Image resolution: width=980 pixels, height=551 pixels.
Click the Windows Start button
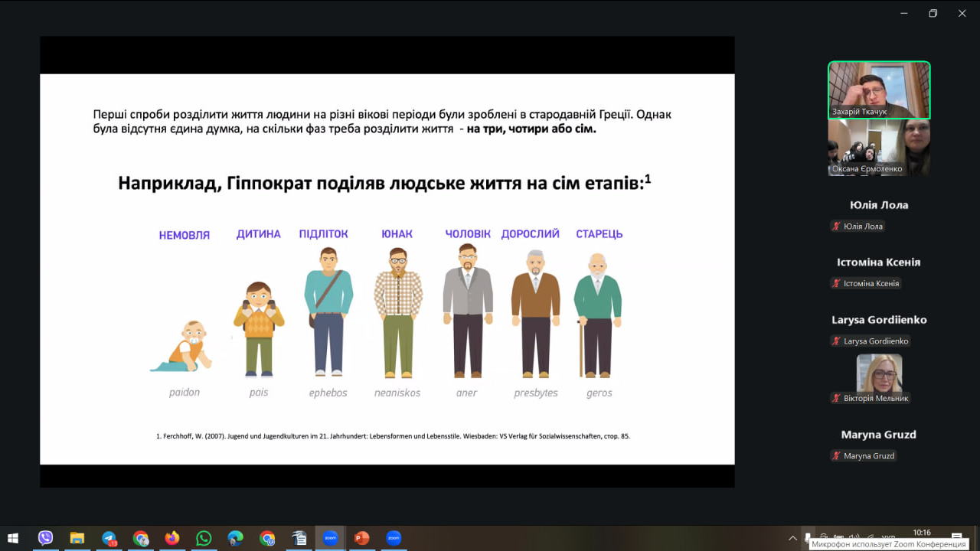coord(13,538)
